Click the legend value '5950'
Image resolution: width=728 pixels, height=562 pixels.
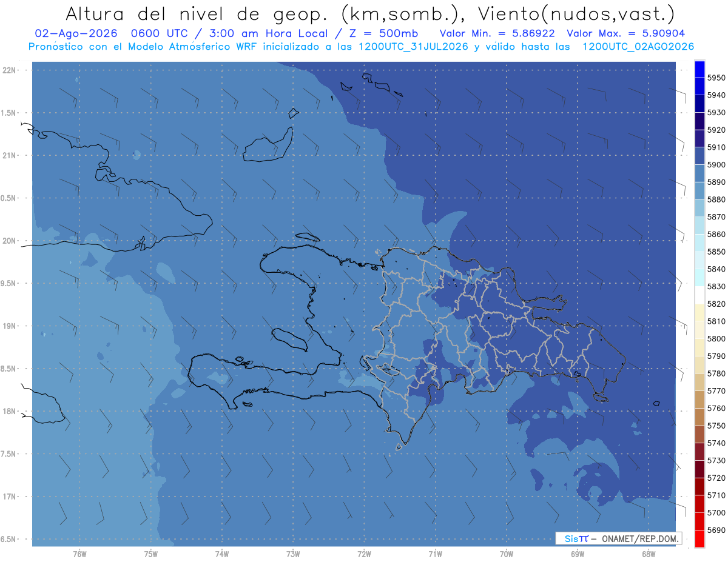[x=716, y=78]
